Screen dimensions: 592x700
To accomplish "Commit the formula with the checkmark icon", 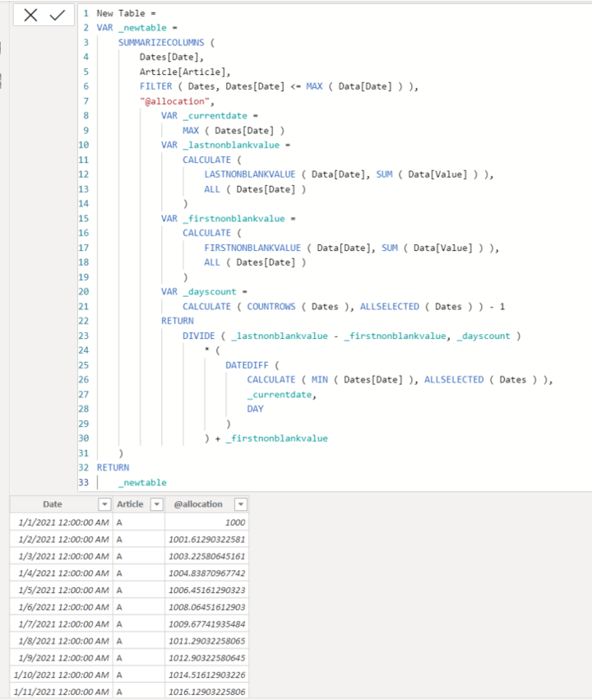I will 57,15.
